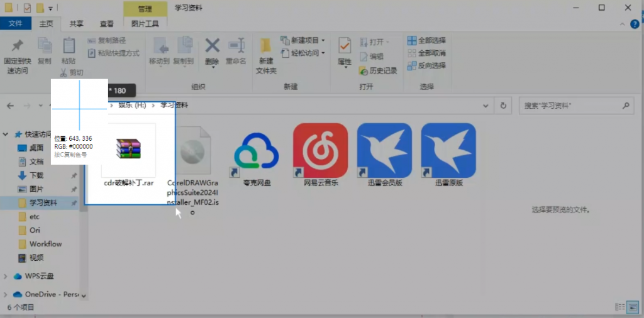Click the New folder icon in title bar
The image size is (644, 318).
pyautogui.click(x=40, y=8)
